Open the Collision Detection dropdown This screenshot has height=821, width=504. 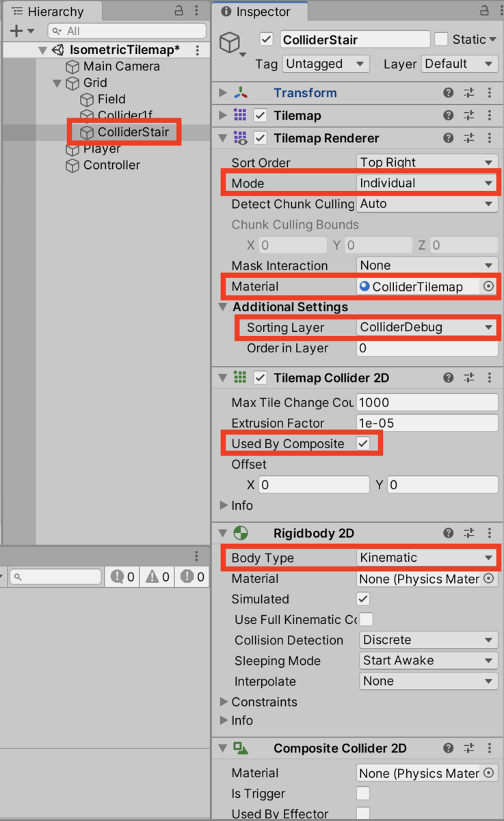coord(429,640)
